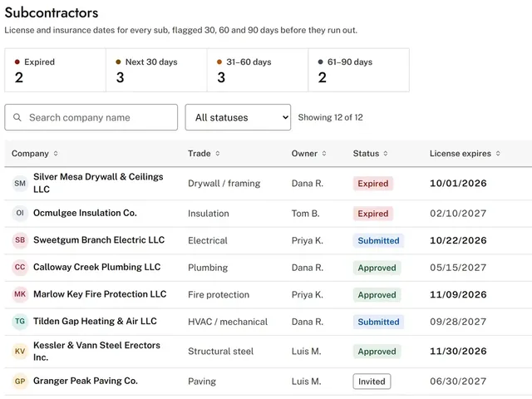This screenshot has width=532, height=399.
Task: Click the Trade column header label
Action: pos(199,153)
